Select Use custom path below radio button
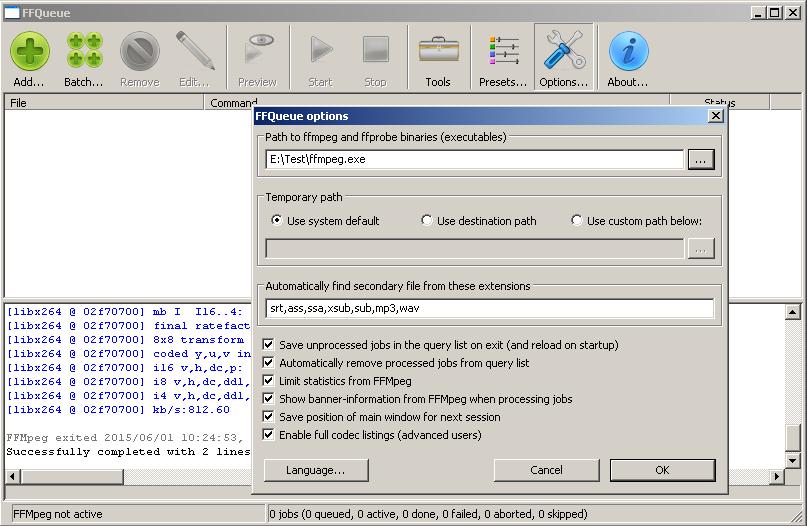Viewport: 807px width, 526px height. coord(577,220)
